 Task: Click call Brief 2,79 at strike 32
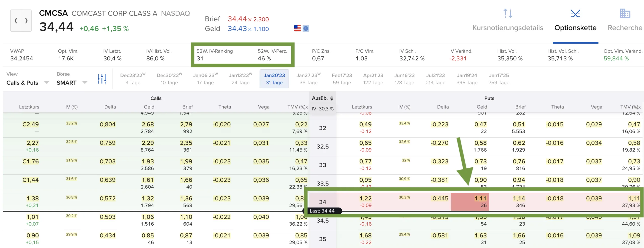(x=186, y=124)
